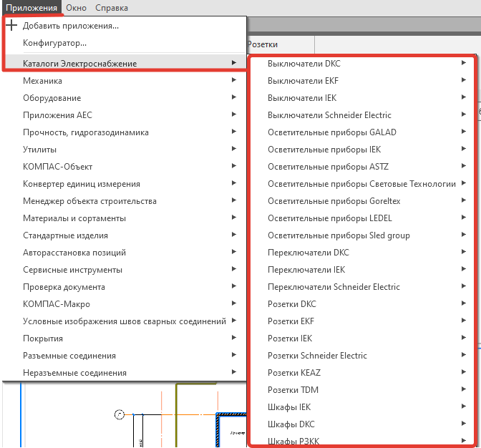Open the Утилиты applications submenu
The image size is (481, 448).
[41, 150]
